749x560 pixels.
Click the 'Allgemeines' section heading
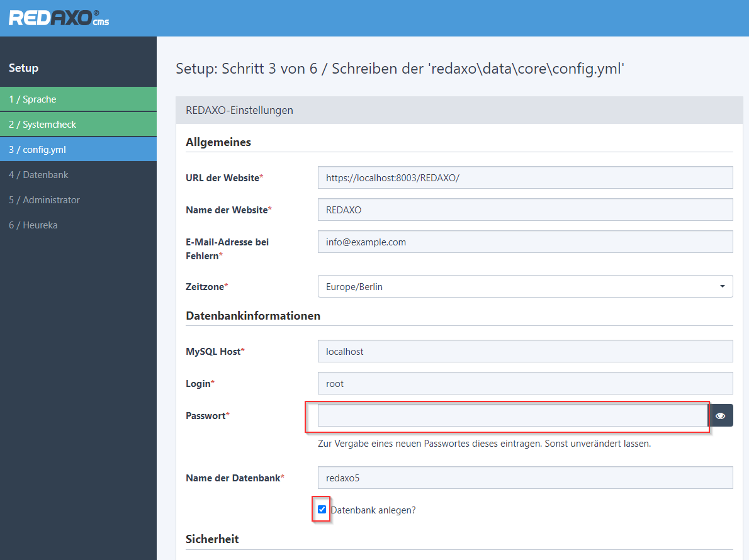[218, 142]
